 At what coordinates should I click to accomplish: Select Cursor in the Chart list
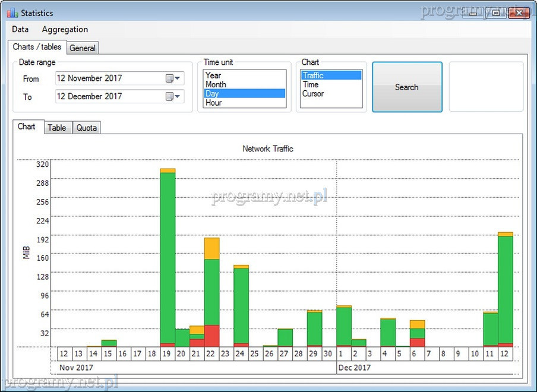click(313, 93)
